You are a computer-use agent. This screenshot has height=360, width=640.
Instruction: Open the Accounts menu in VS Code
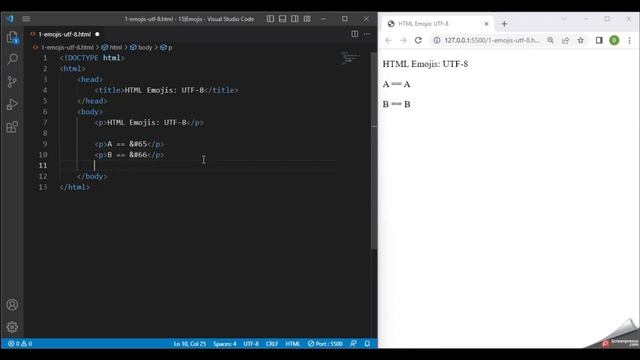pos(12,304)
